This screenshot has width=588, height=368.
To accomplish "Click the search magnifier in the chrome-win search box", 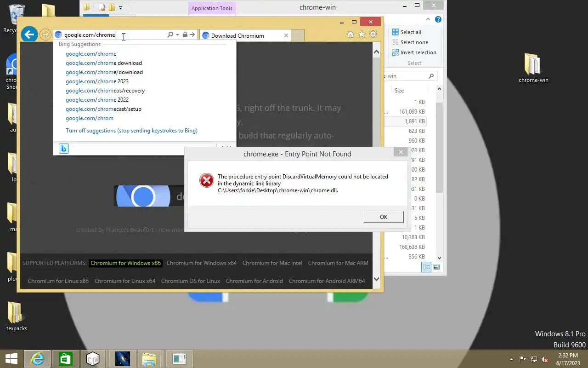I will click(431, 76).
